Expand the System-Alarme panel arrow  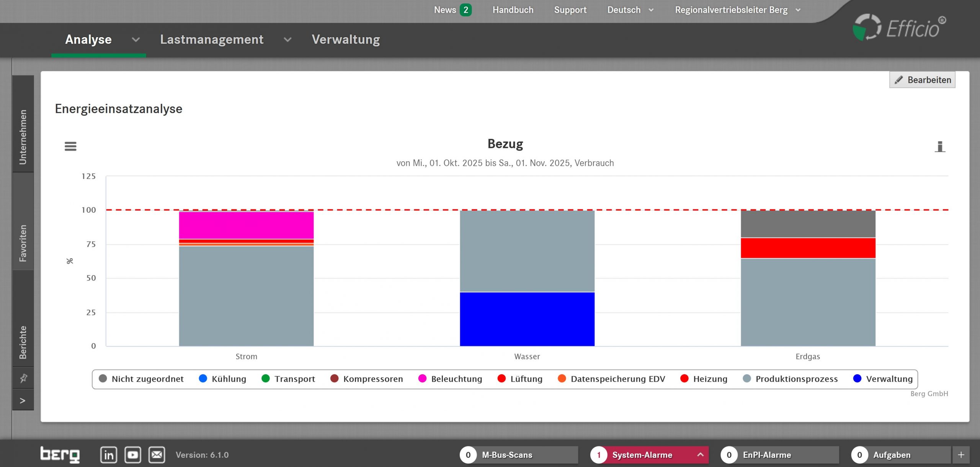[x=701, y=454]
